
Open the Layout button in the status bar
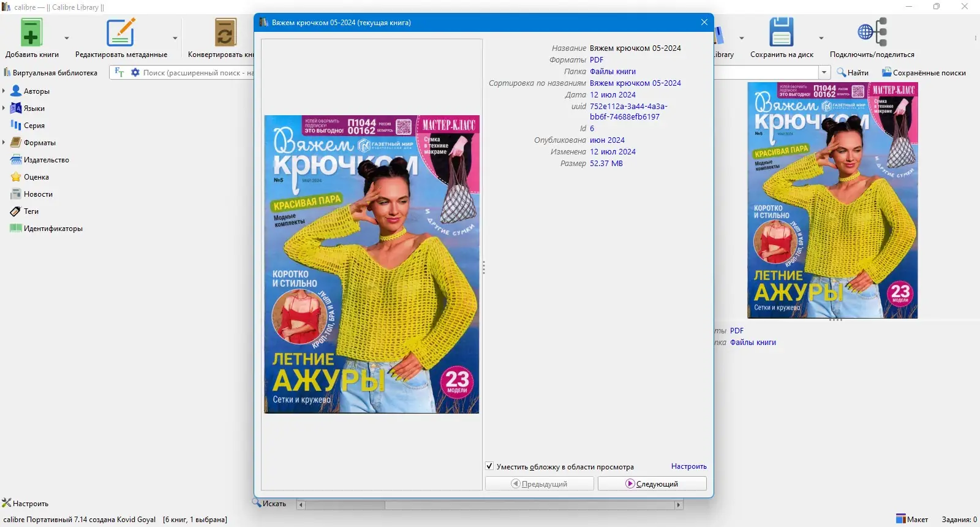click(x=912, y=520)
